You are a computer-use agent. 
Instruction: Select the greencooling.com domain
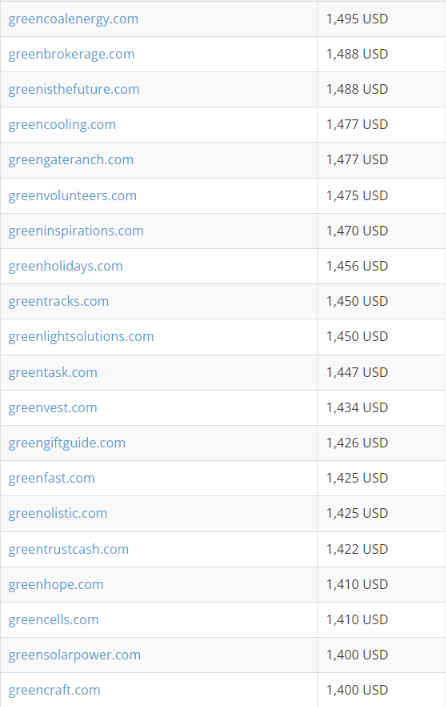coord(62,125)
